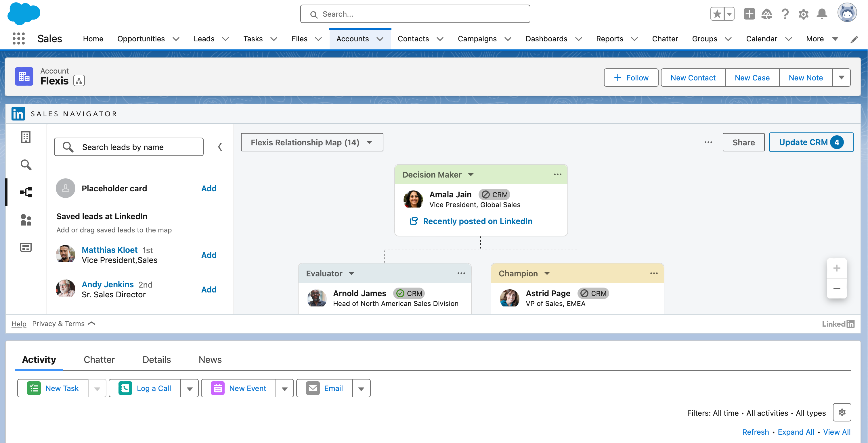Open the Notifications bell
868x443 pixels.
point(822,14)
